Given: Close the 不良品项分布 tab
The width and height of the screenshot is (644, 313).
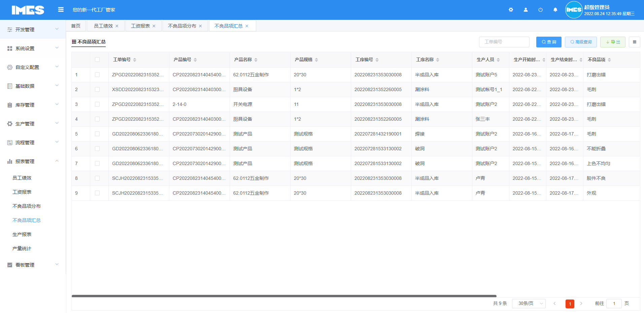Looking at the screenshot, I should pyautogui.click(x=200, y=26).
